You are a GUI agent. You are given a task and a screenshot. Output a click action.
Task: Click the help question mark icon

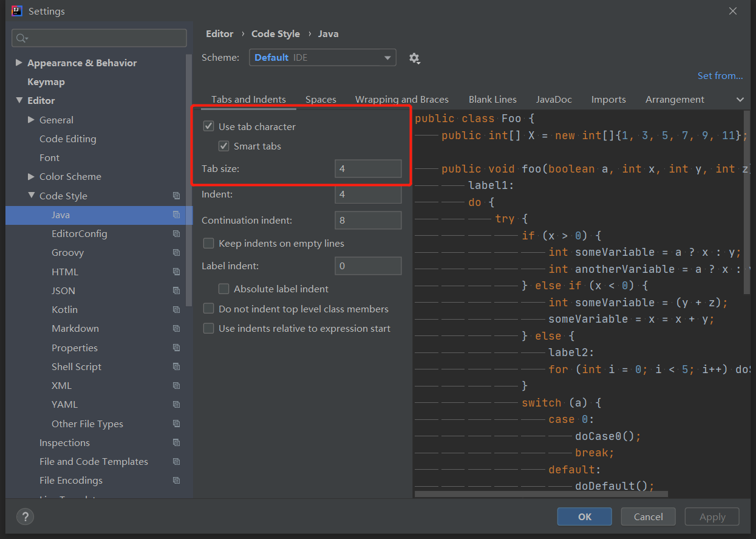point(25,517)
